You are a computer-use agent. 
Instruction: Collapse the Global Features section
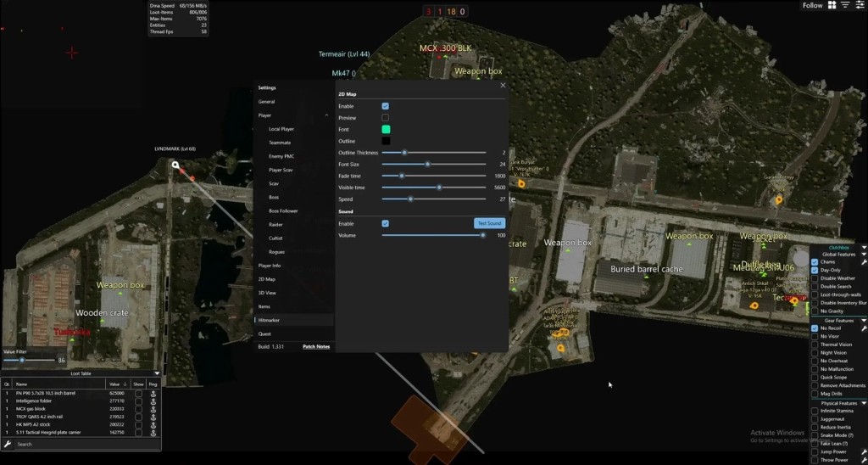point(864,254)
